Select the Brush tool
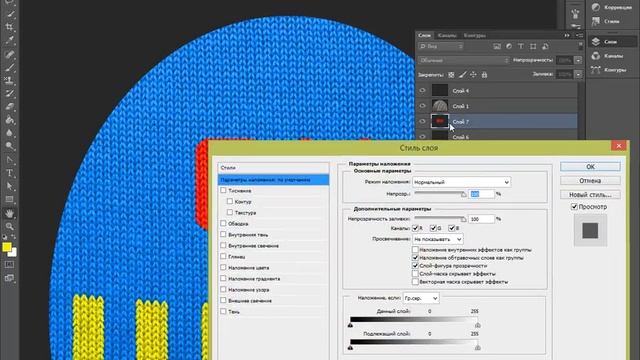This screenshot has width=640, height=360. pyautogui.click(x=9, y=67)
